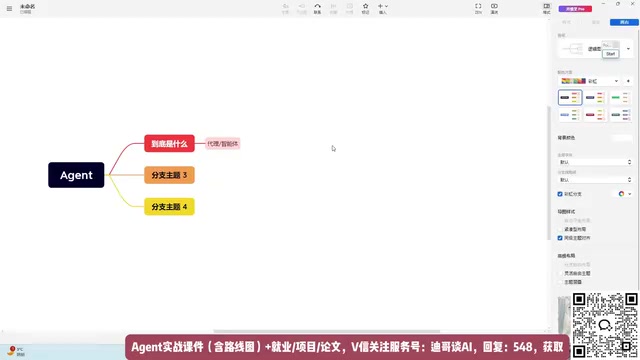Select the green-center color theme thumbnail
This screenshot has width=640, height=360.
coord(620,98)
